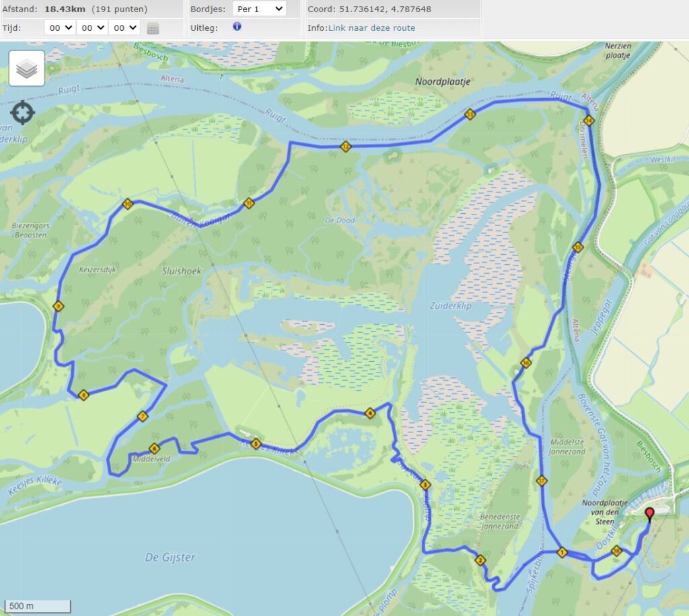Open the Bordjes 'Per 1' dropdown

[259, 9]
